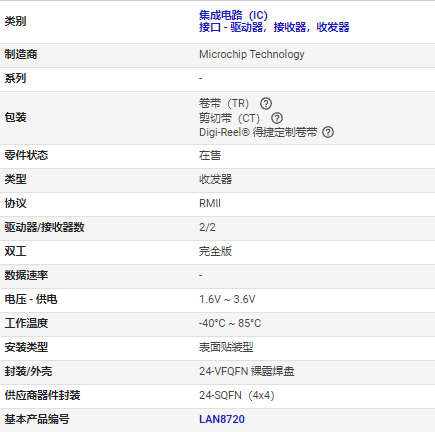Open the LAN8720 base product link
The width and height of the screenshot is (435, 432).
click(222, 419)
